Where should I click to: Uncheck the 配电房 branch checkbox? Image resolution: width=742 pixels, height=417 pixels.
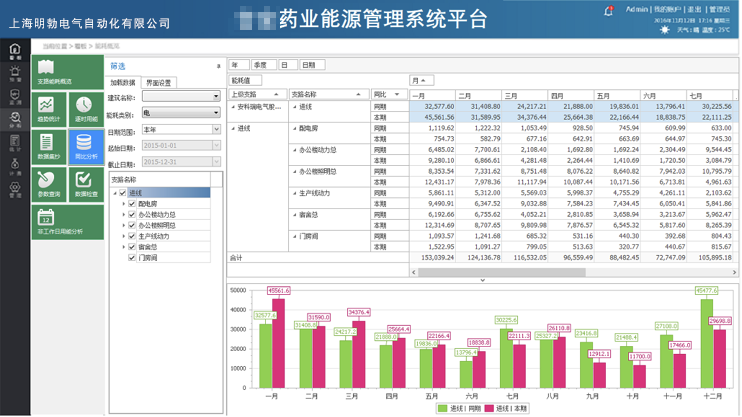coord(132,204)
